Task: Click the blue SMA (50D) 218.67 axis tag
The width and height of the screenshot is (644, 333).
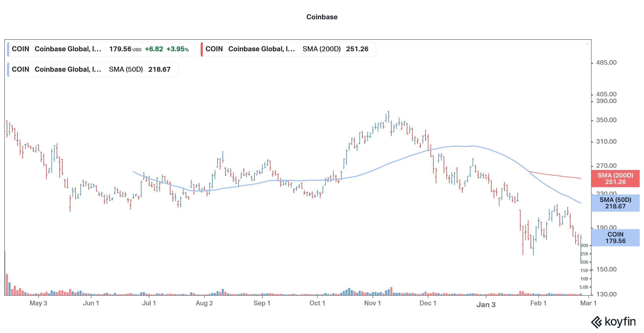Action: (615, 203)
